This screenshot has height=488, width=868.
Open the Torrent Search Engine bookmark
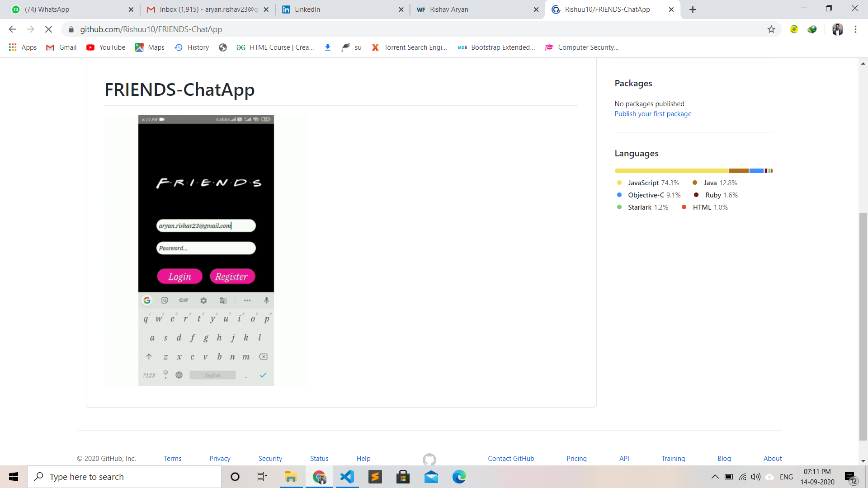tap(409, 47)
